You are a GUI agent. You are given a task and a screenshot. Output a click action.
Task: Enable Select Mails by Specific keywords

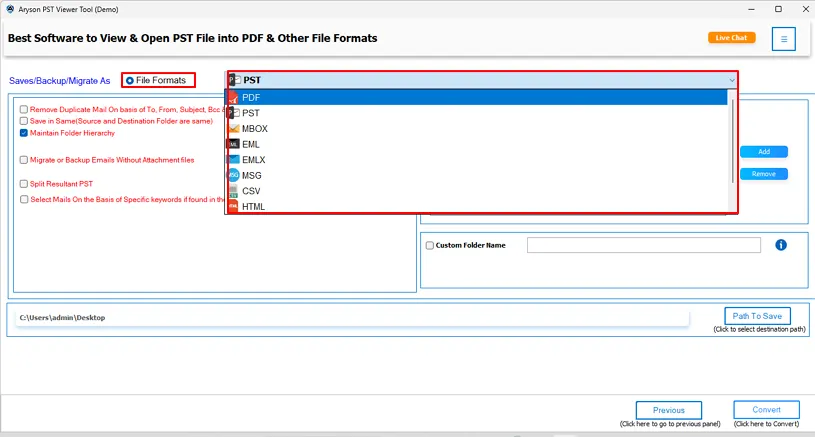pyautogui.click(x=24, y=200)
